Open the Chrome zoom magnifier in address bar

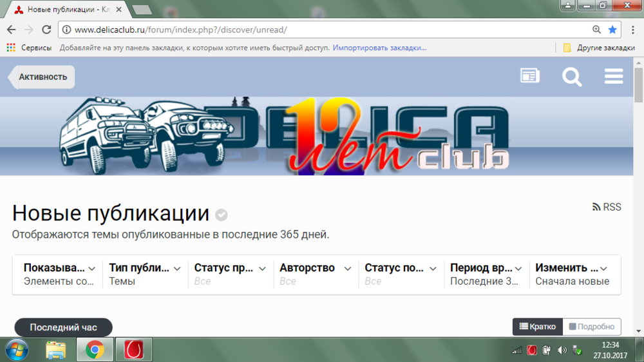[596, 30]
